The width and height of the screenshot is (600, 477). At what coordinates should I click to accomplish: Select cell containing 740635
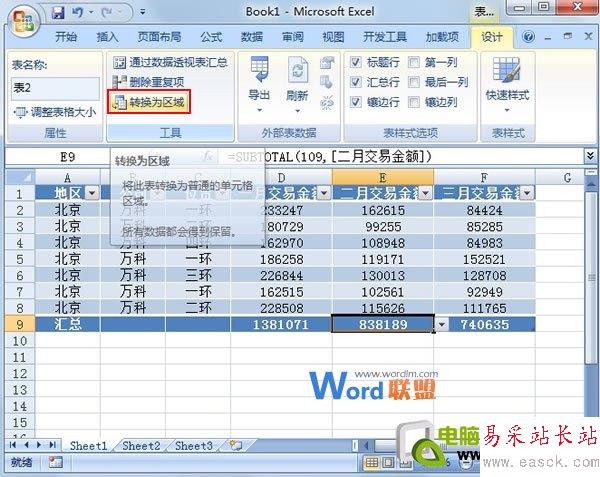click(x=484, y=325)
